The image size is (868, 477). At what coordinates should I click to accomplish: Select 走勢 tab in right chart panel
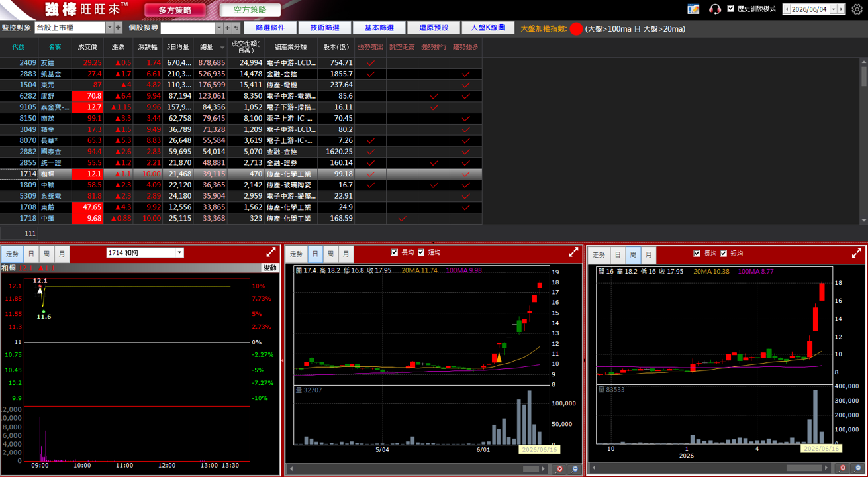click(599, 254)
